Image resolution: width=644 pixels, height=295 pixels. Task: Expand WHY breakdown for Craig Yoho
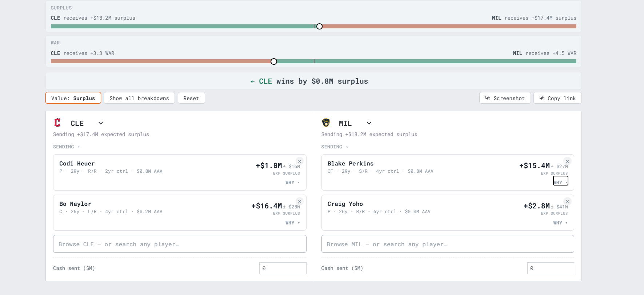560,223
